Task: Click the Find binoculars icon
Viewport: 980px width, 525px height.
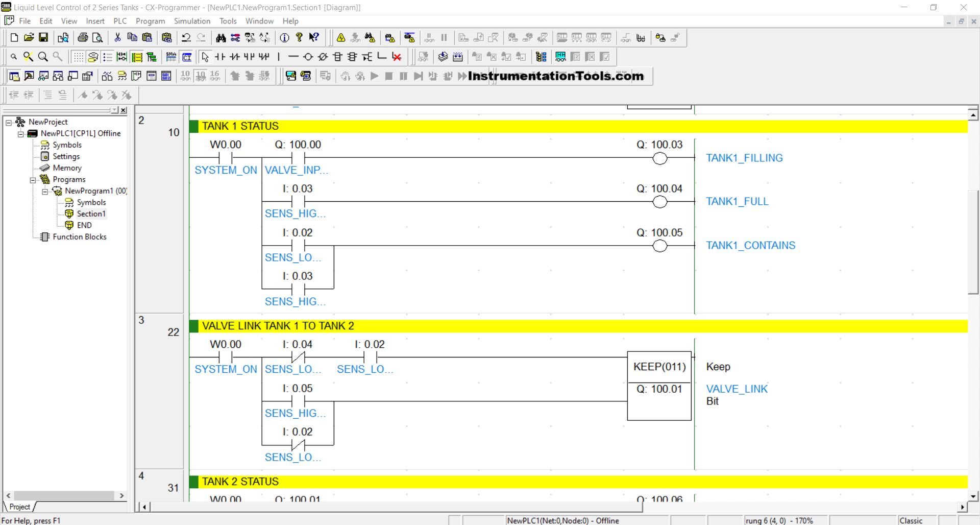Action: point(220,37)
